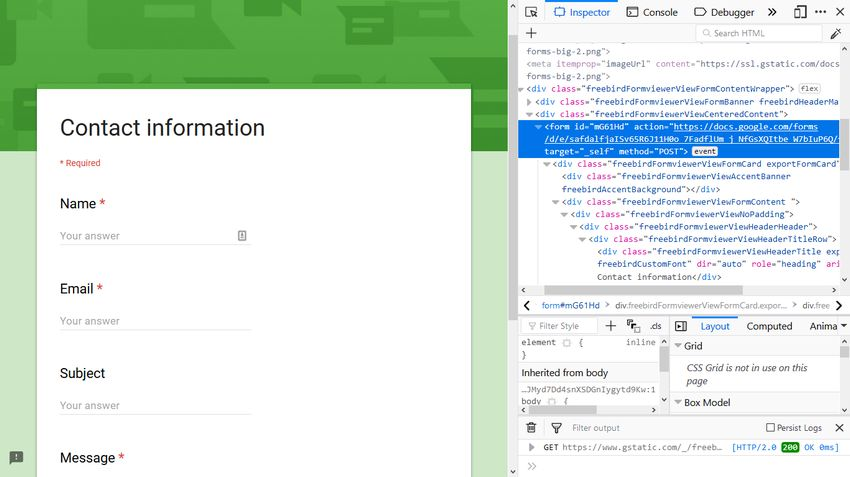The image size is (850, 477).
Task: Add a new style rule
Action: coord(611,326)
